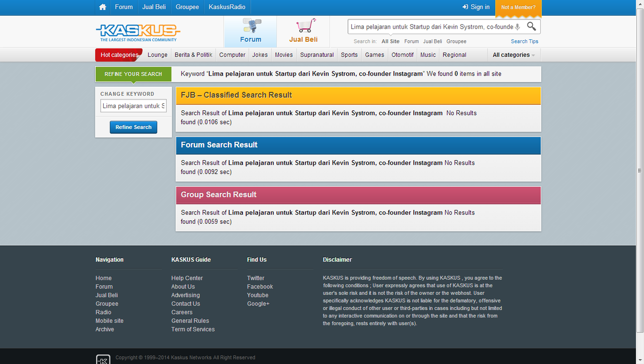Click the Not a Member? button
644x364 pixels.
(518, 8)
